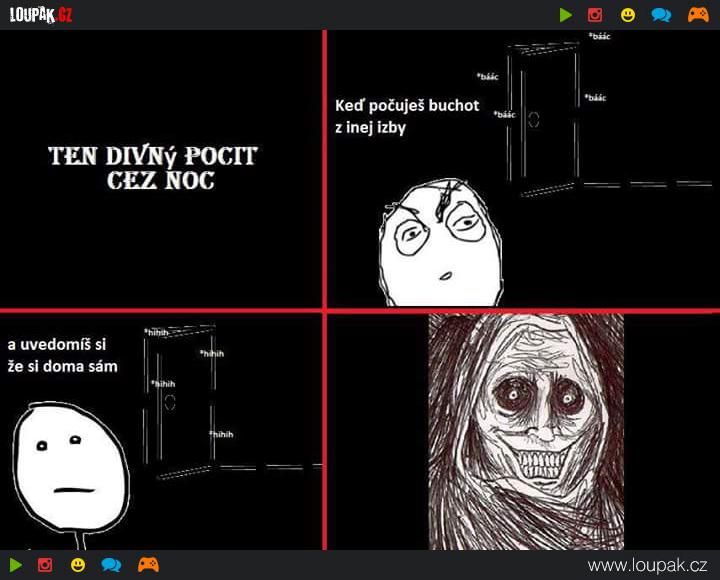Click orange gamepad icon in bottom bar
The image size is (720, 580).
point(148,564)
